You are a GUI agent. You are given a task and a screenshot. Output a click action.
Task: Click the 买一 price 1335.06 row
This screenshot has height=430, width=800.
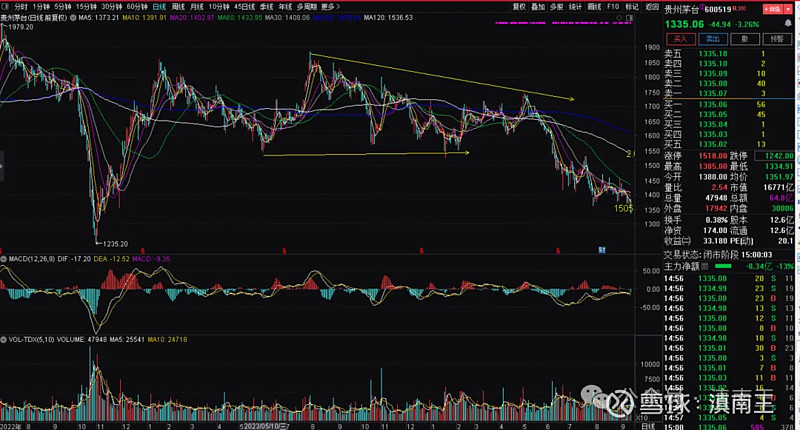coord(729,104)
